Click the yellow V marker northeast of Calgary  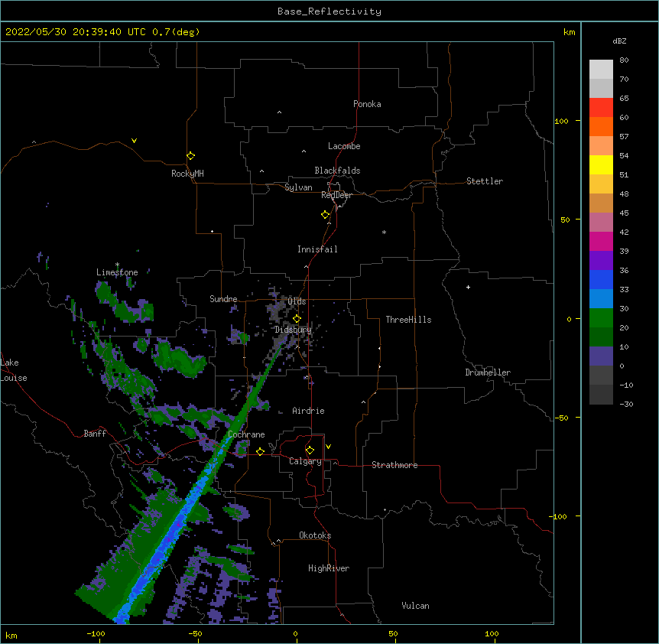click(x=328, y=447)
